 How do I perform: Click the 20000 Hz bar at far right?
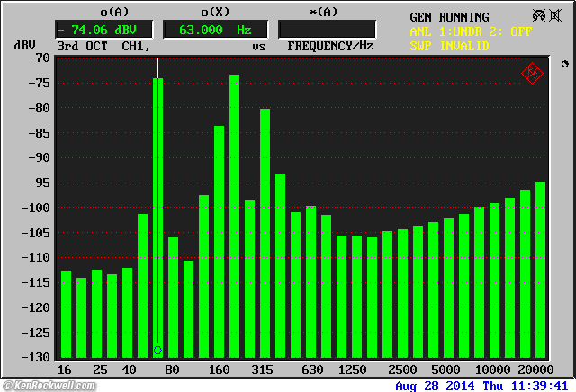pyautogui.click(x=540, y=269)
